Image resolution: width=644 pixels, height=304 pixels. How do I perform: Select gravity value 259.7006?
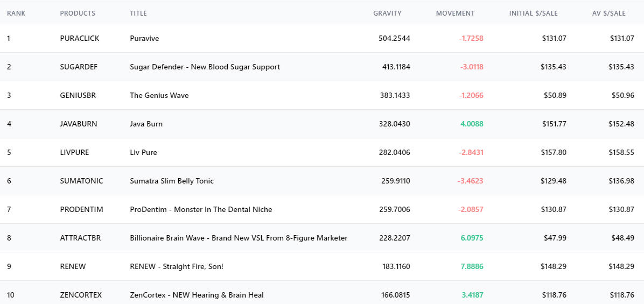(395, 210)
